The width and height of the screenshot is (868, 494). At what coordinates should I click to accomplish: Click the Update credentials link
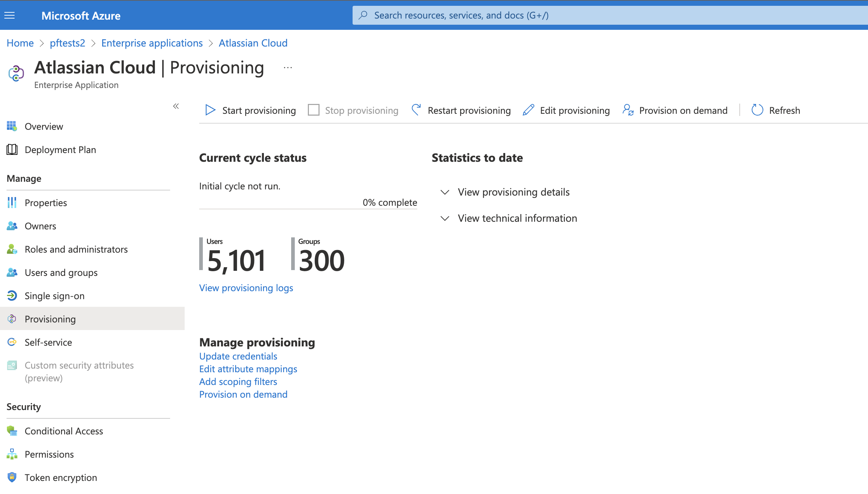coord(238,356)
